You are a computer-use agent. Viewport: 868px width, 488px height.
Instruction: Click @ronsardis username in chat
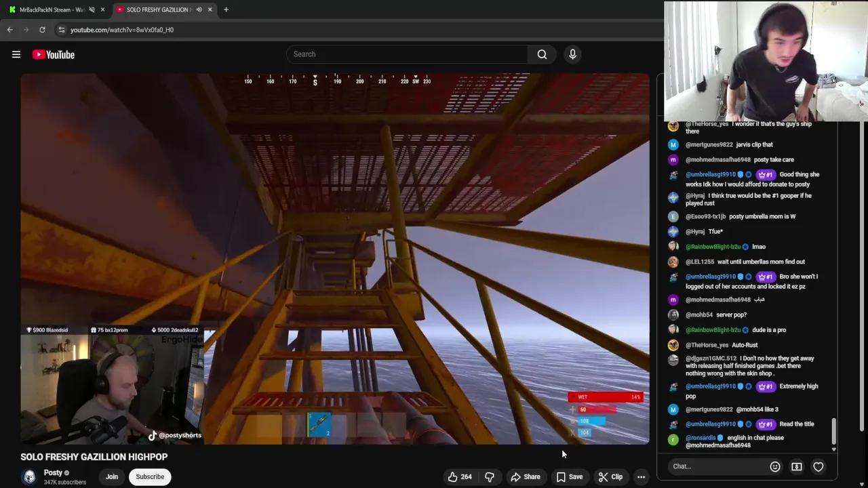tap(701, 438)
